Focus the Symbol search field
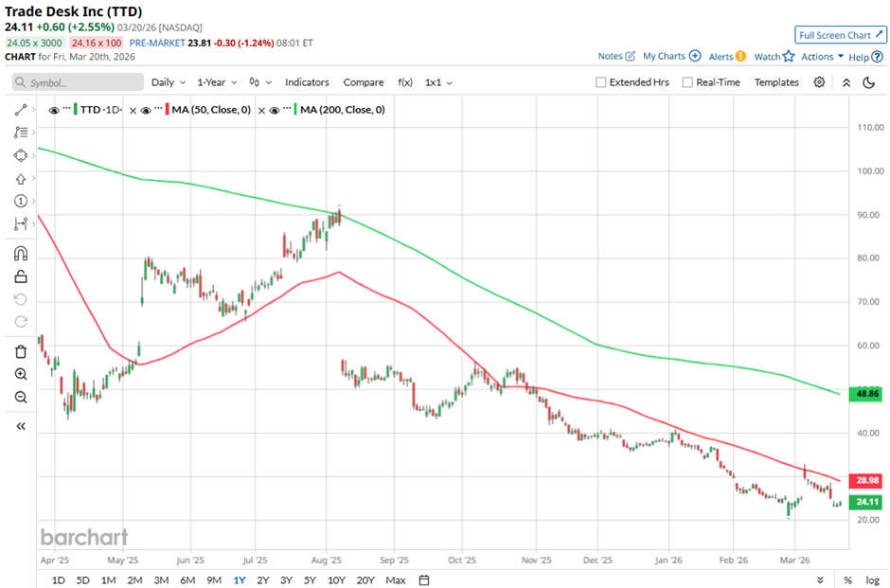890x588 pixels. (78, 82)
